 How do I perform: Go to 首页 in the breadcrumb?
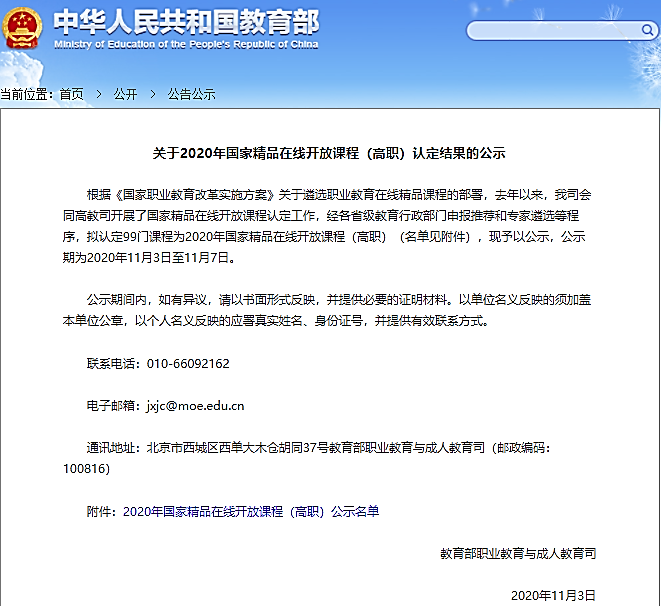tap(71, 94)
